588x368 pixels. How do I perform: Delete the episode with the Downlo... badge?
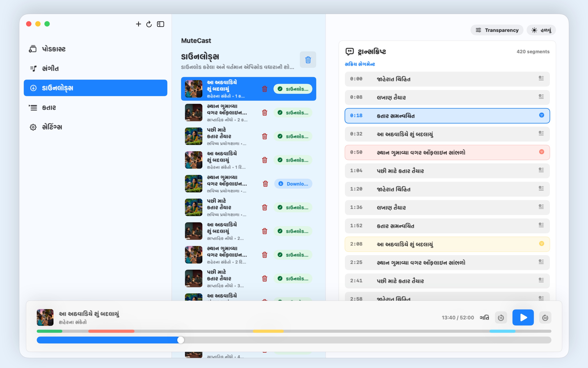pyautogui.click(x=265, y=184)
